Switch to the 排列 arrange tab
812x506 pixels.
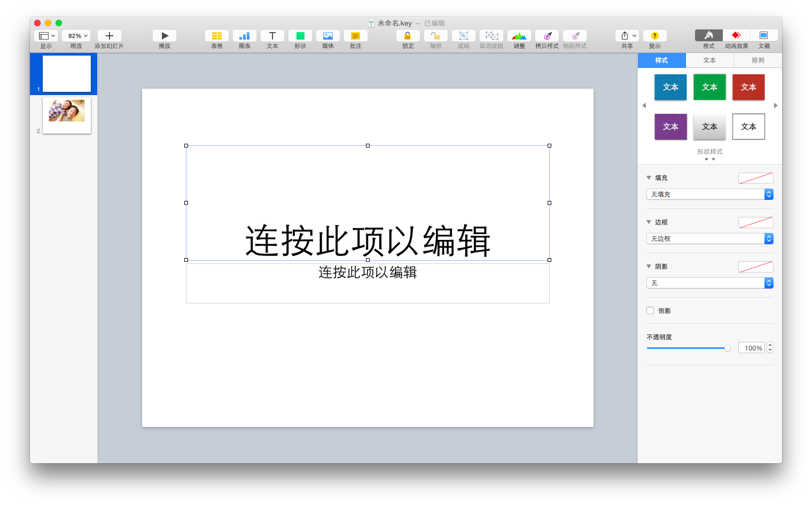(x=757, y=60)
